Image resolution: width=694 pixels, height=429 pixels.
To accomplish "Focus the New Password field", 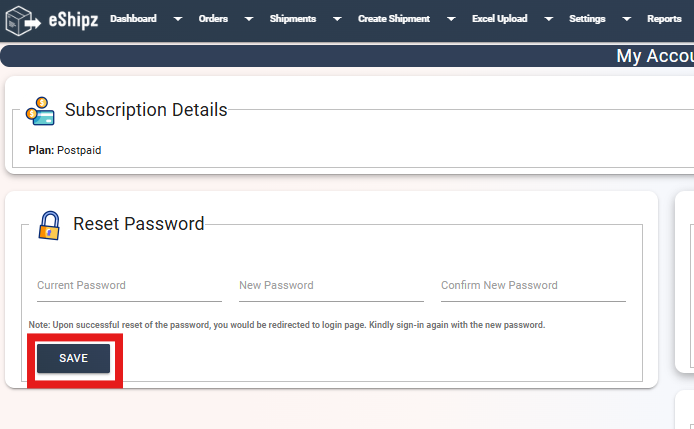I will coord(331,288).
